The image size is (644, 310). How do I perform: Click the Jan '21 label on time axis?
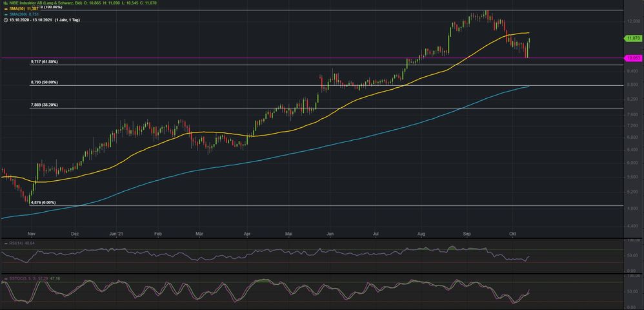[116, 232]
